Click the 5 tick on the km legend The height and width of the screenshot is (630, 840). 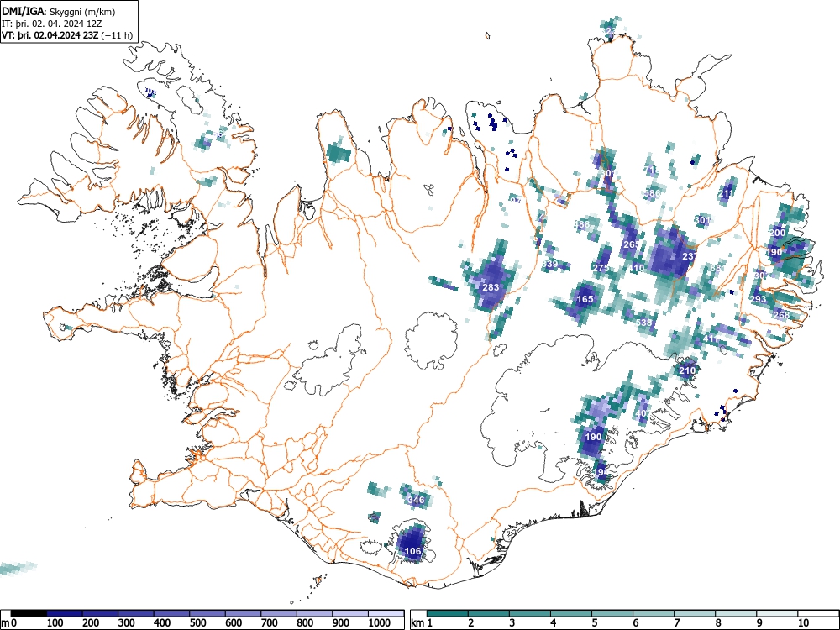tap(595, 623)
